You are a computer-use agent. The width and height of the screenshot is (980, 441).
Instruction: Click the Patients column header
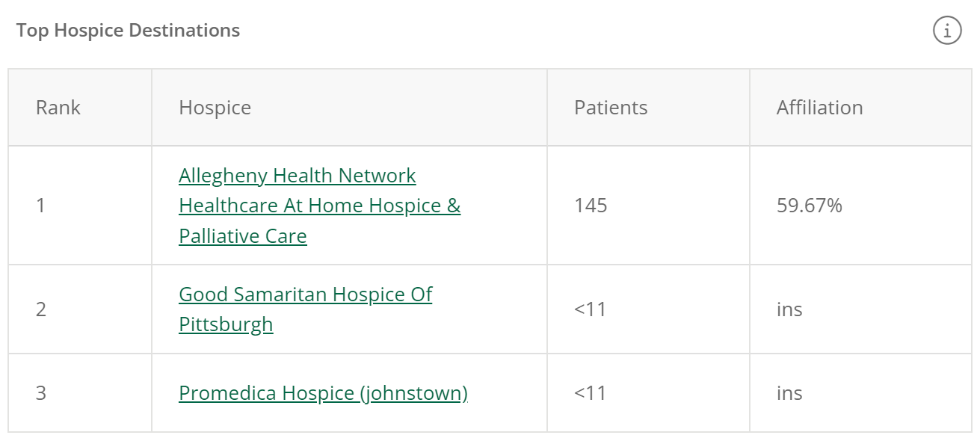pos(648,108)
